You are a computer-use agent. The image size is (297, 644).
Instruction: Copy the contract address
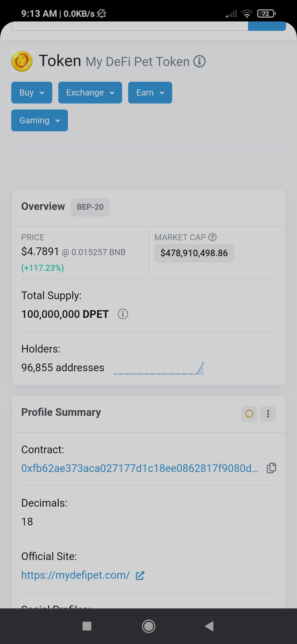click(271, 468)
